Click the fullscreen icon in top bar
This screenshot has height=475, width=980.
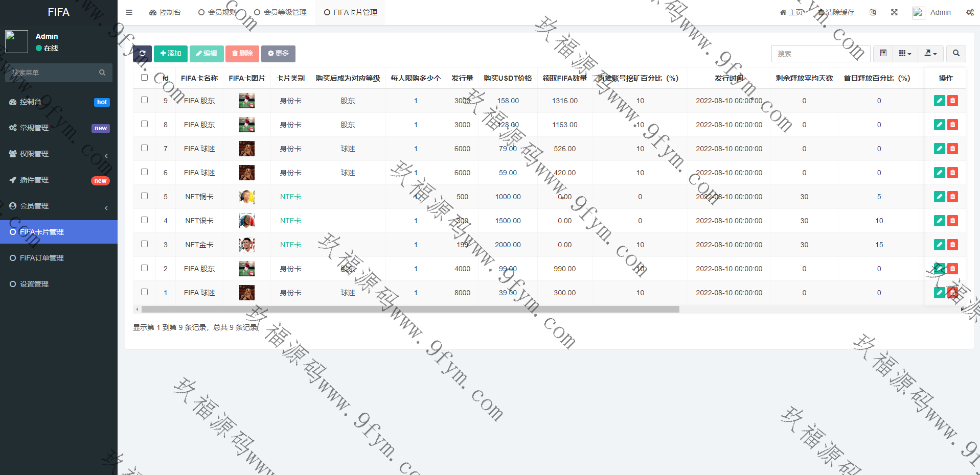pos(894,12)
